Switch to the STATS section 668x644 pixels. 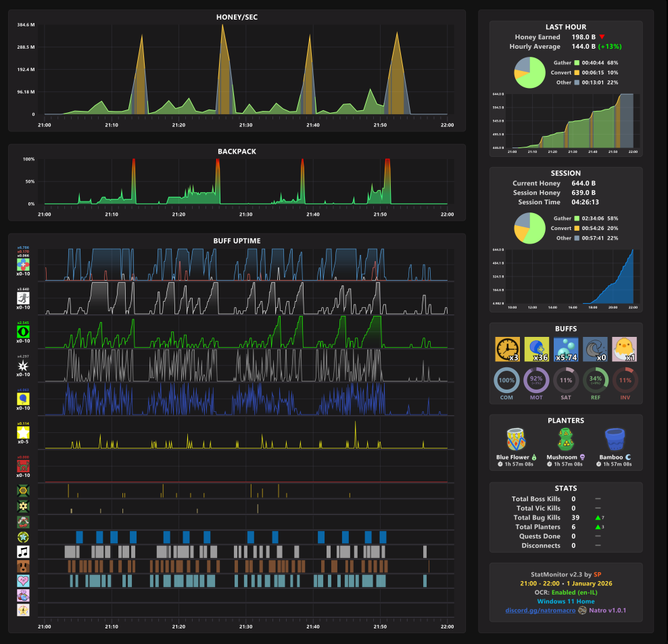click(x=565, y=488)
